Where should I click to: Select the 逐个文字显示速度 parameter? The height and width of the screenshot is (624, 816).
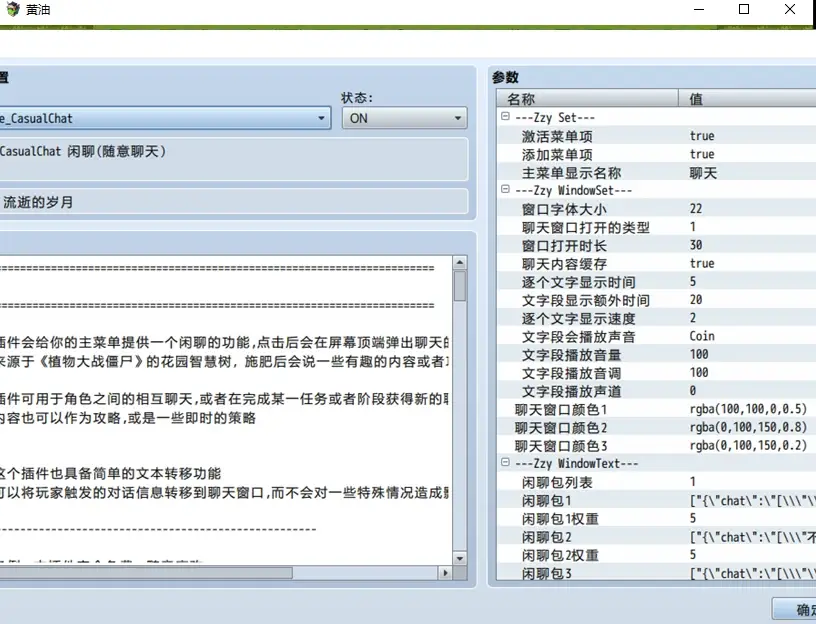pyautogui.click(x=657, y=318)
